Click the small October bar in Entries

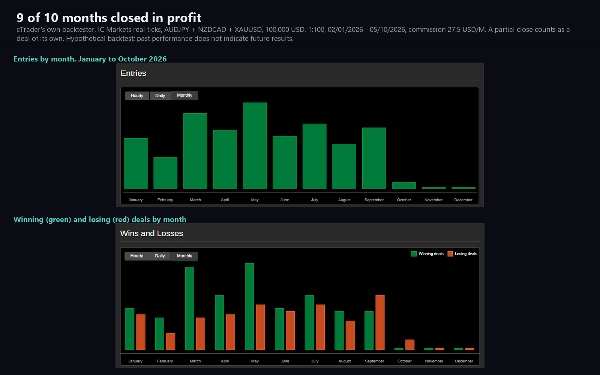point(404,186)
